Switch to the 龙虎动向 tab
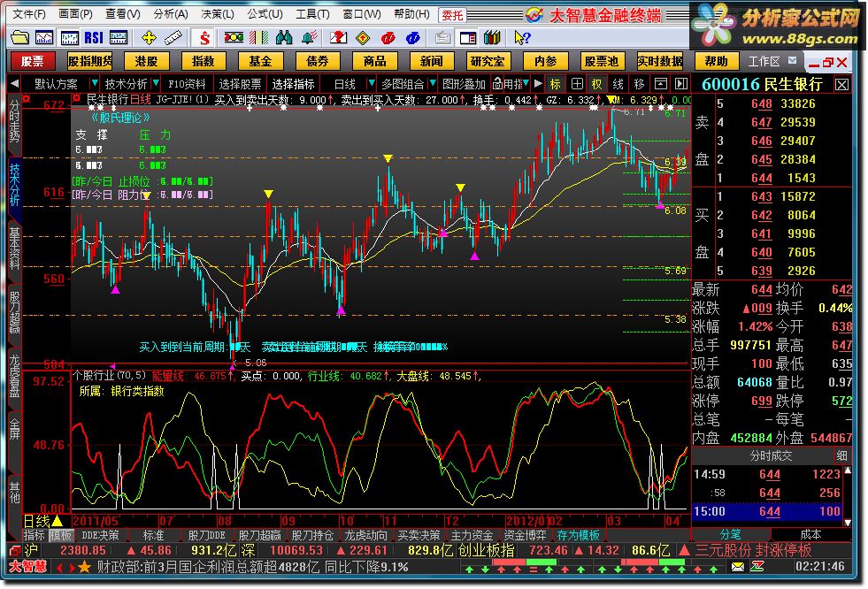This screenshot has height=589, width=868. point(365,535)
